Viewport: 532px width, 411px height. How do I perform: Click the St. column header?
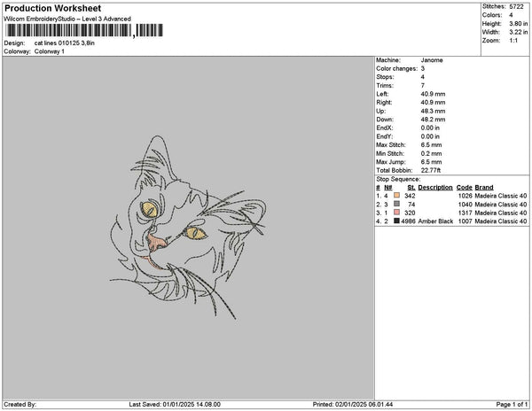pyautogui.click(x=411, y=187)
